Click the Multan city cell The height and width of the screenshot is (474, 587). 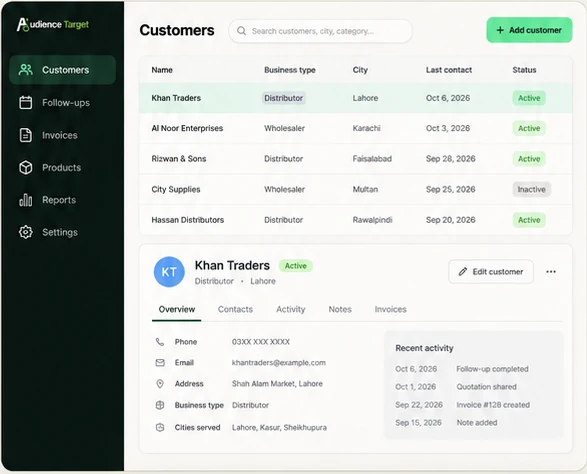pos(365,189)
